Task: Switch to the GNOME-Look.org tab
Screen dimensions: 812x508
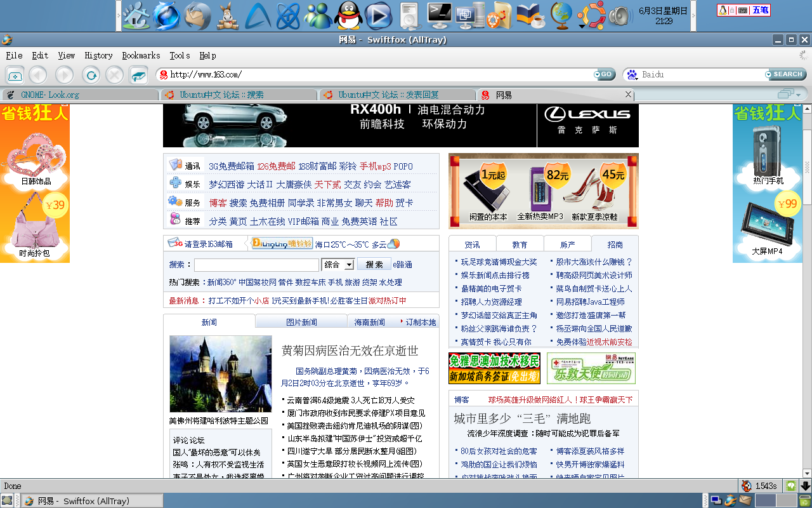Action: pyautogui.click(x=79, y=95)
